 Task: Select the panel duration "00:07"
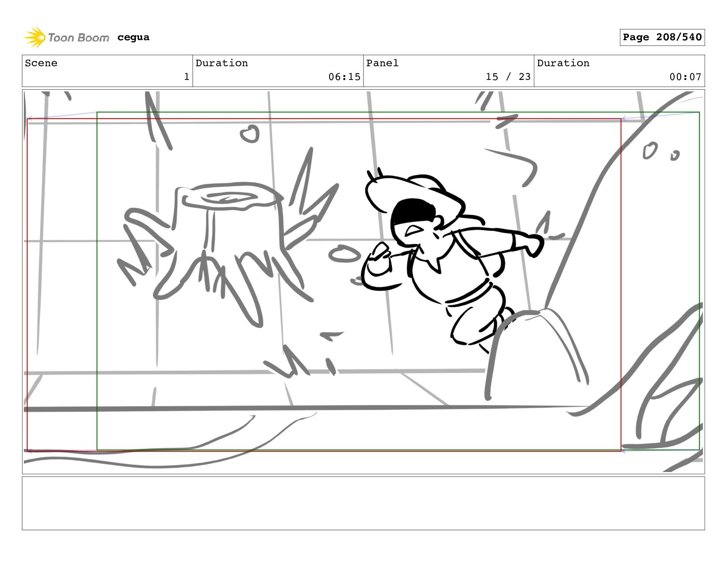685,77
